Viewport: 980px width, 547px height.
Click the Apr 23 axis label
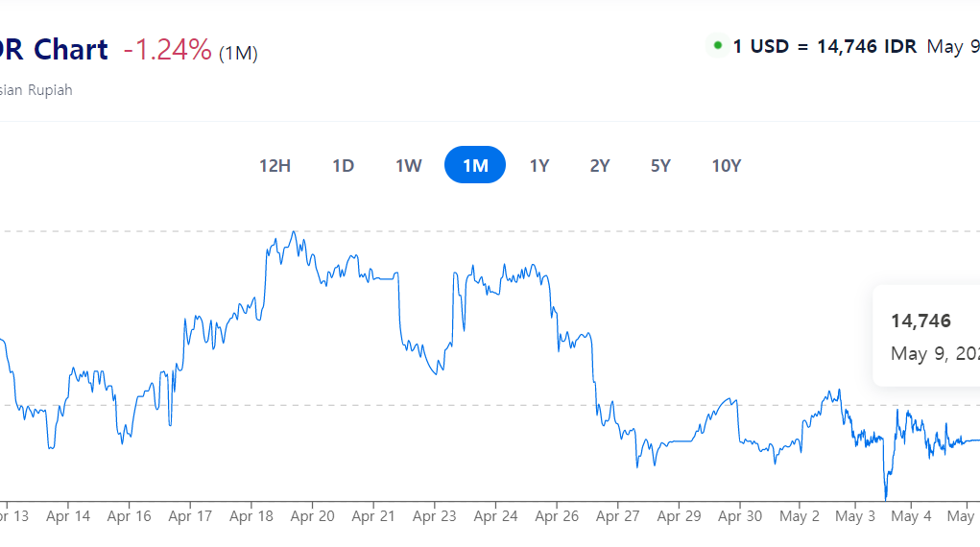(x=435, y=516)
